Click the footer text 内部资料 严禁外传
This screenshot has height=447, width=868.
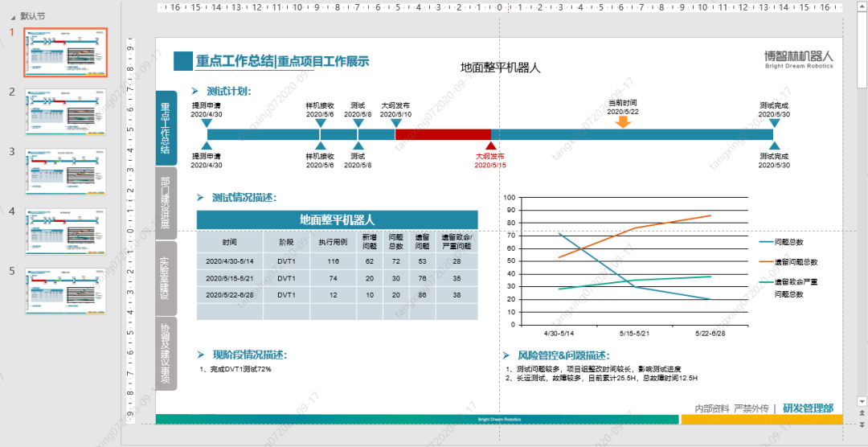[732, 408]
